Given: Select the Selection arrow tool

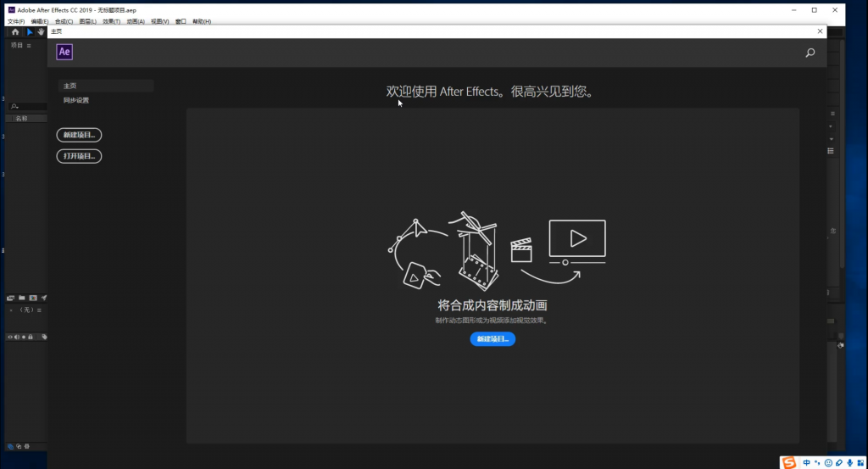Looking at the screenshot, I should [30, 32].
